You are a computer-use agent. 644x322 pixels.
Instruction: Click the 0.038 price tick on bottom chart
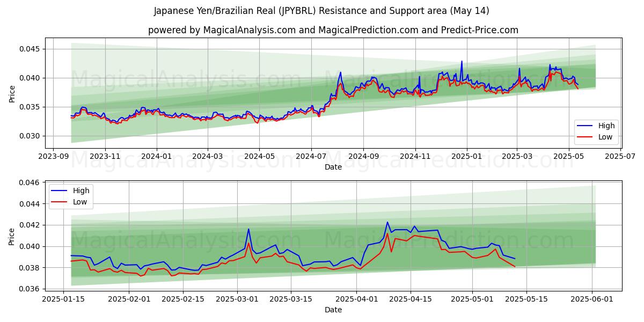point(30,268)
